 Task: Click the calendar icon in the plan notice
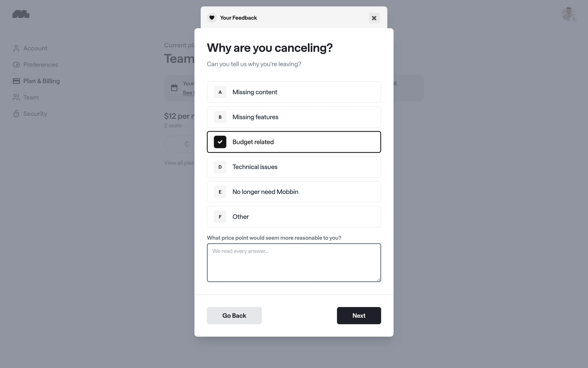pyautogui.click(x=174, y=88)
